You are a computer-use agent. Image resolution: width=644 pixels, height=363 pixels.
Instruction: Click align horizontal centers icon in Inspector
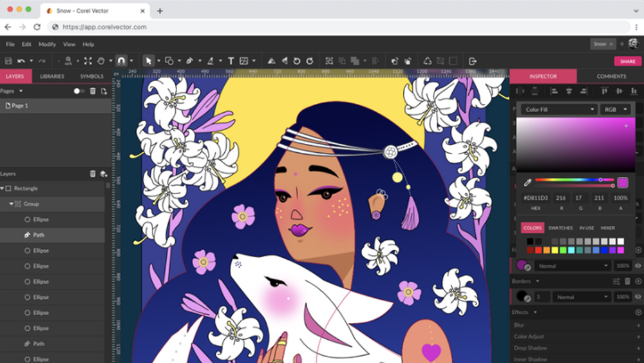(x=569, y=91)
